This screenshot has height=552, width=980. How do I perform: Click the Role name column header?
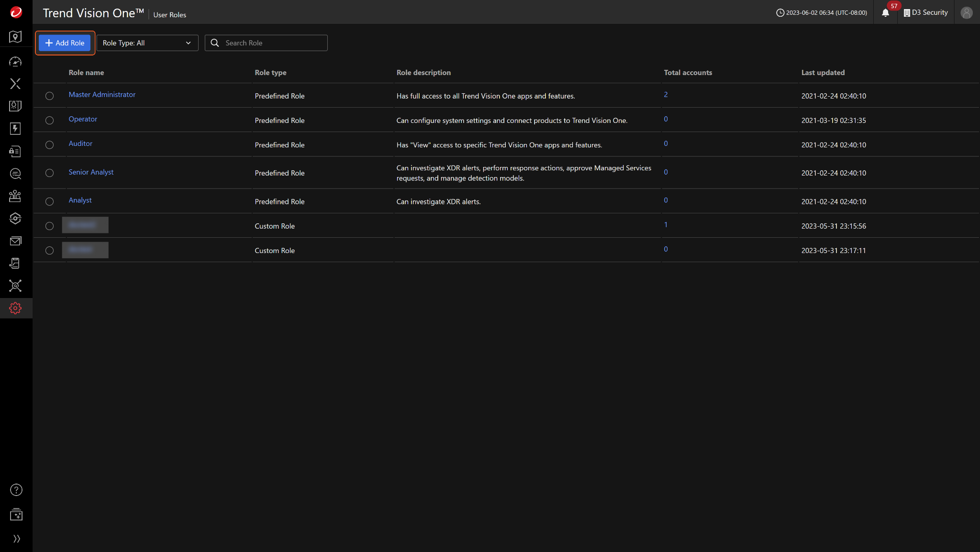click(x=86, y=73)
